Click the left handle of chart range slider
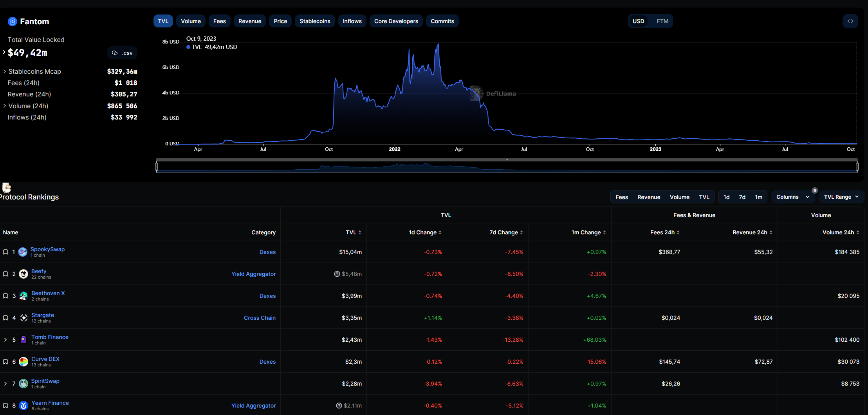The width and height of the screenshot is (868, 415). click(157, 167)
